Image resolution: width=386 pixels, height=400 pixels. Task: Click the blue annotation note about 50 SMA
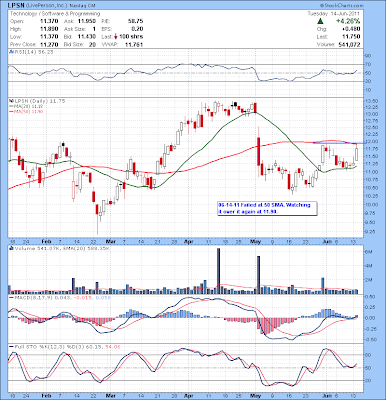click(267, 208)
